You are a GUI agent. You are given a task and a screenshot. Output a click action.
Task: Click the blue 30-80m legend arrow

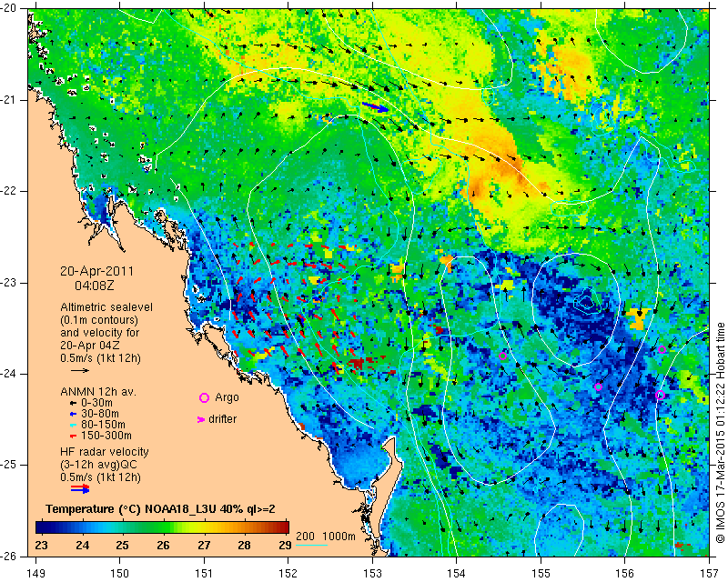(x=73, y=414)
